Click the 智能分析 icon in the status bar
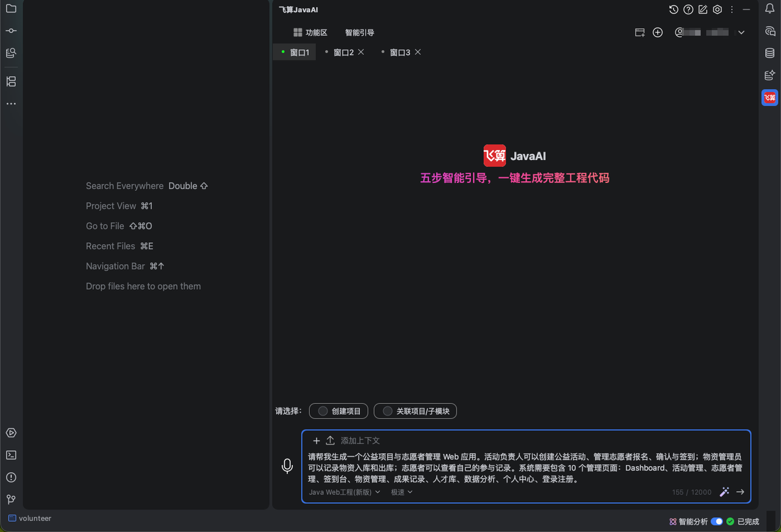781x532 pixels. [x=673, y=522]
